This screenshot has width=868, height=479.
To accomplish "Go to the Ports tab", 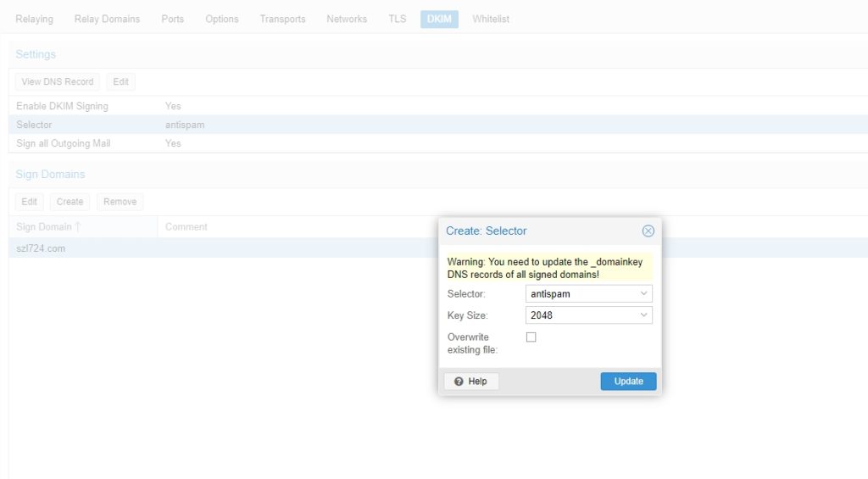I will click(172, 19).
